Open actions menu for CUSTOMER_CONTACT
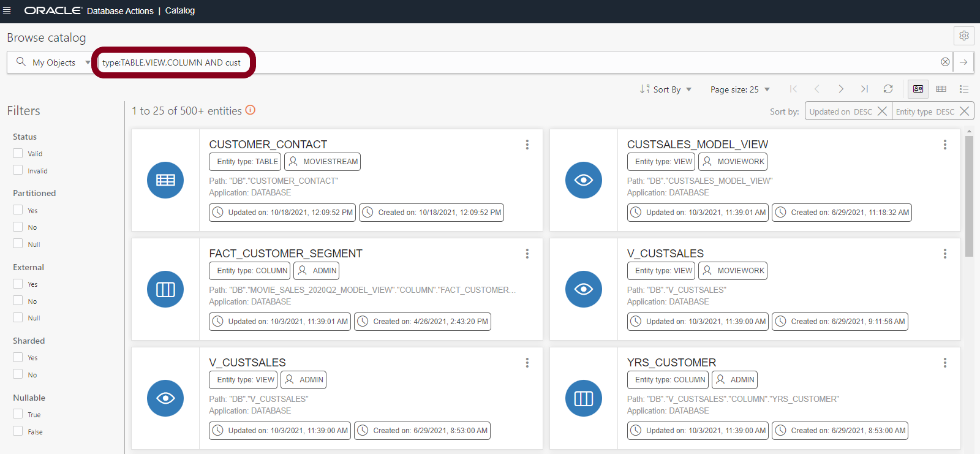Screen dimensions: 980x454 527,145
